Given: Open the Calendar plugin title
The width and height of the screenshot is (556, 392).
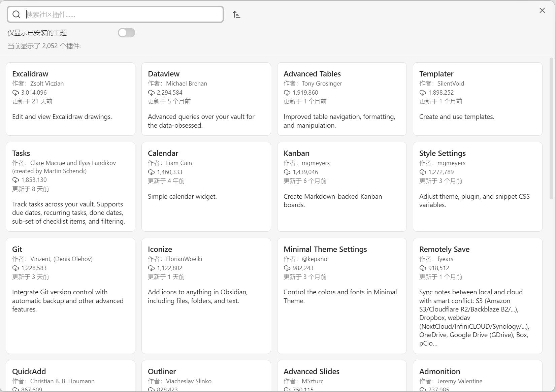Looking at the screenshot, I should 163,153.
